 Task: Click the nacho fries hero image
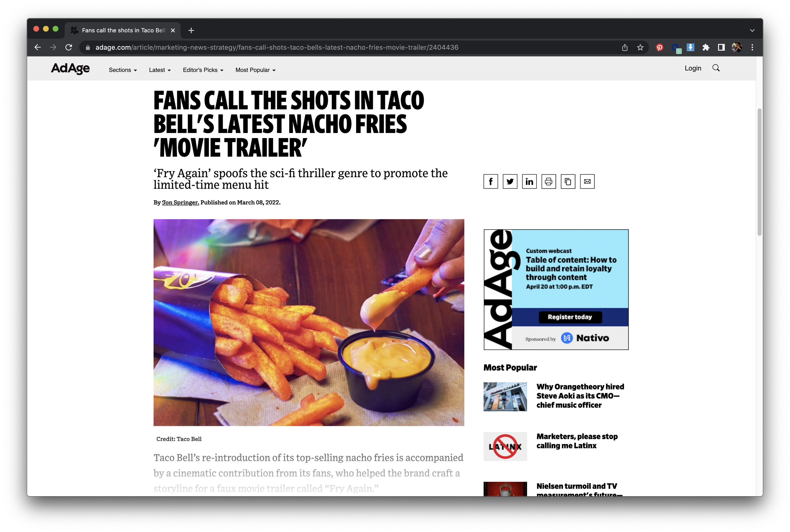coord(308,322)
